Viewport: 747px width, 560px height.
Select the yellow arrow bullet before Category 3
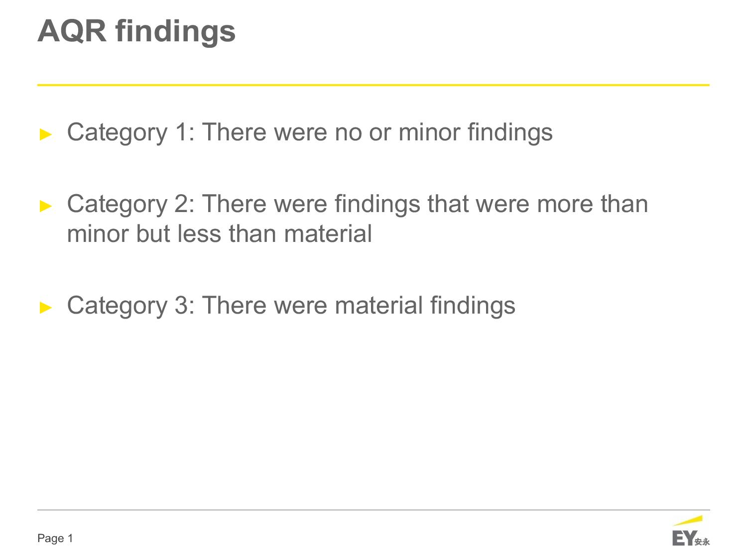point(46,307)
